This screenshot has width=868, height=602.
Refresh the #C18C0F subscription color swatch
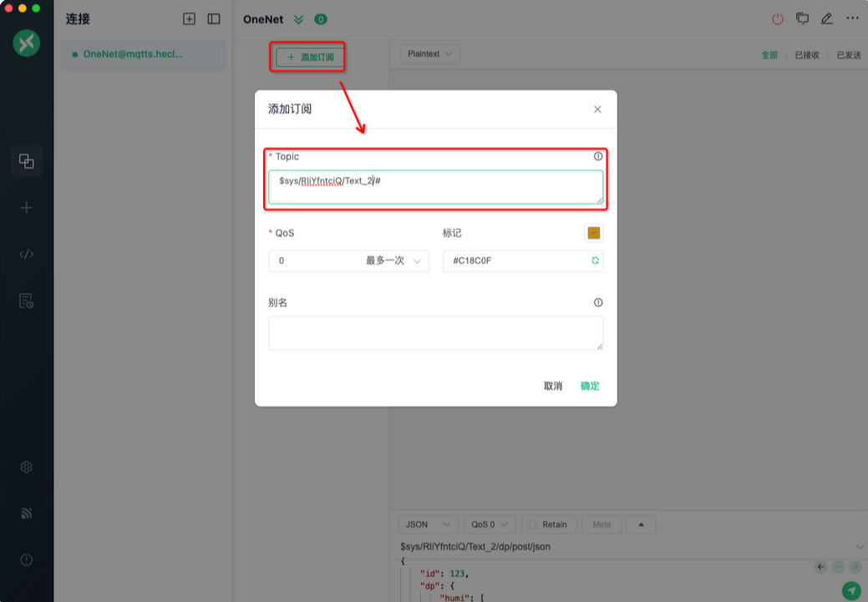(x=594, y=261)
